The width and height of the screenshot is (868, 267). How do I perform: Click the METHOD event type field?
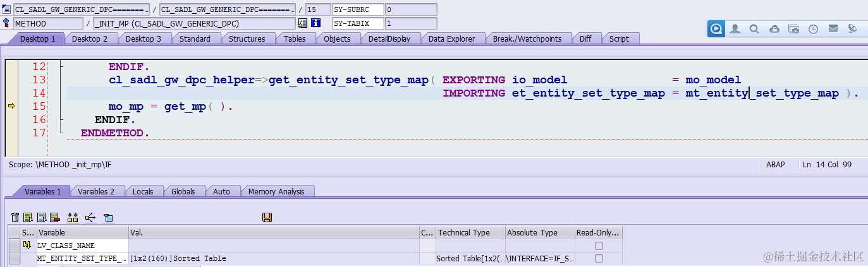point(48,23)
